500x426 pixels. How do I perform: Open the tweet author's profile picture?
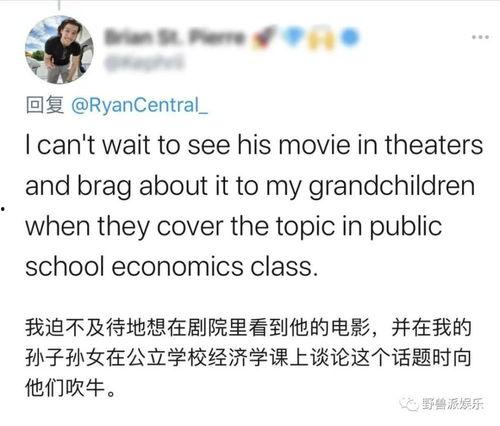(59, 49)
